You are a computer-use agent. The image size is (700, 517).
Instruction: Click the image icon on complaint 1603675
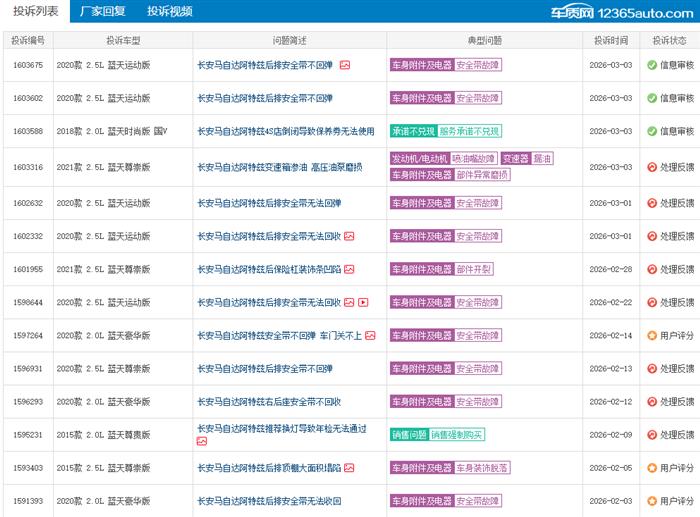tap(345, 65)
